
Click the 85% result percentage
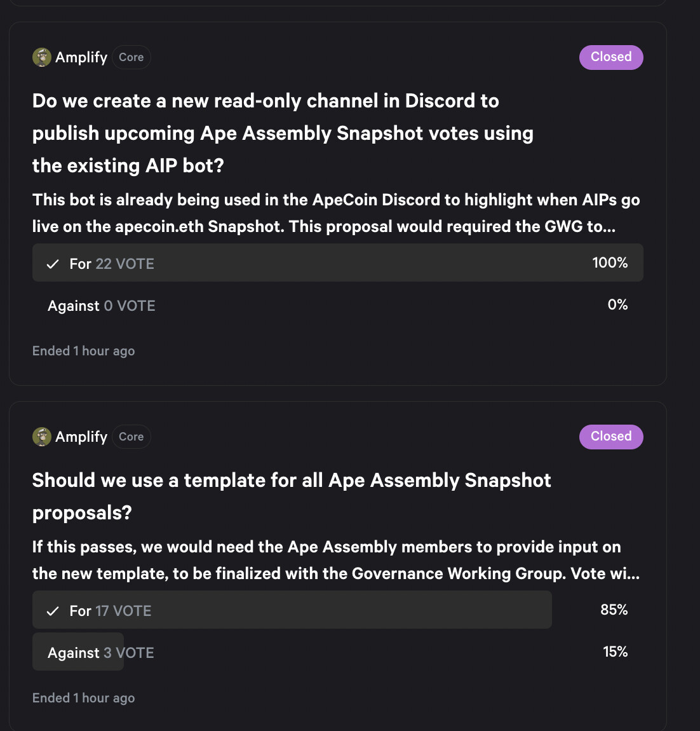tap(614, 610)
